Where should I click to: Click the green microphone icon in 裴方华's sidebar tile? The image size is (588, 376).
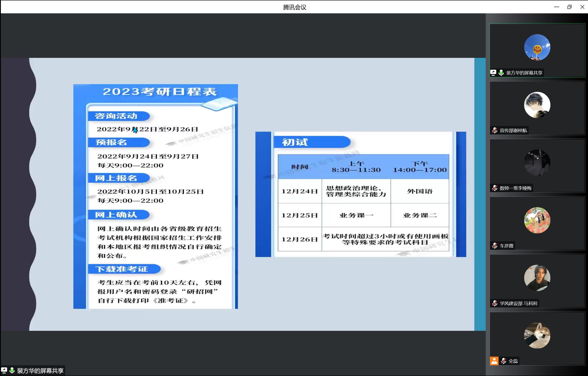tap(501, 73)
